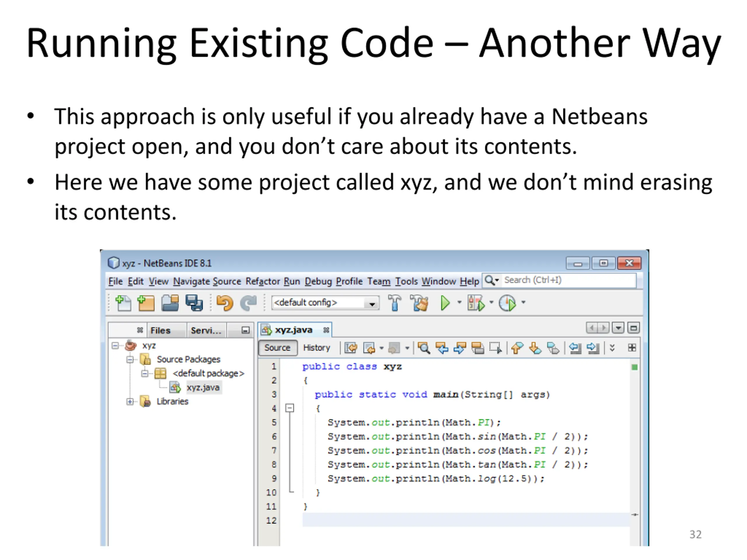
Task: Click the Search (Ctrl+I) input field
Action: point(569,280)
